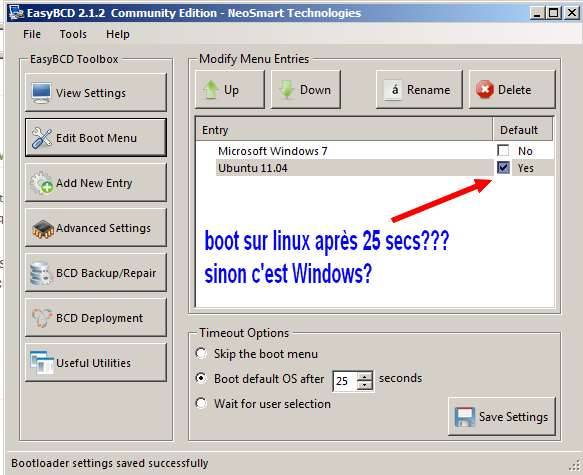Open BCD Backup/Repair database icon
Viewport: 583px width, 475px height.
40,273
